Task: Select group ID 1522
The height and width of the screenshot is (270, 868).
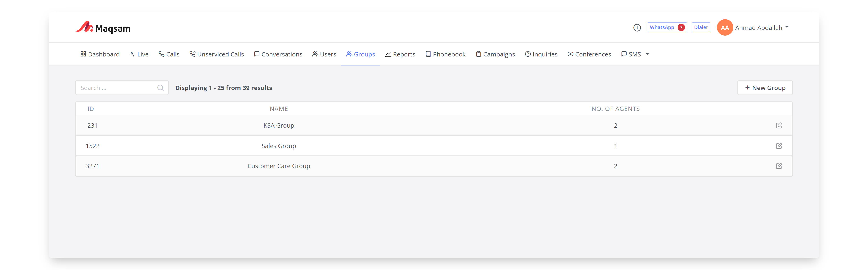Action: pos(92,146)
